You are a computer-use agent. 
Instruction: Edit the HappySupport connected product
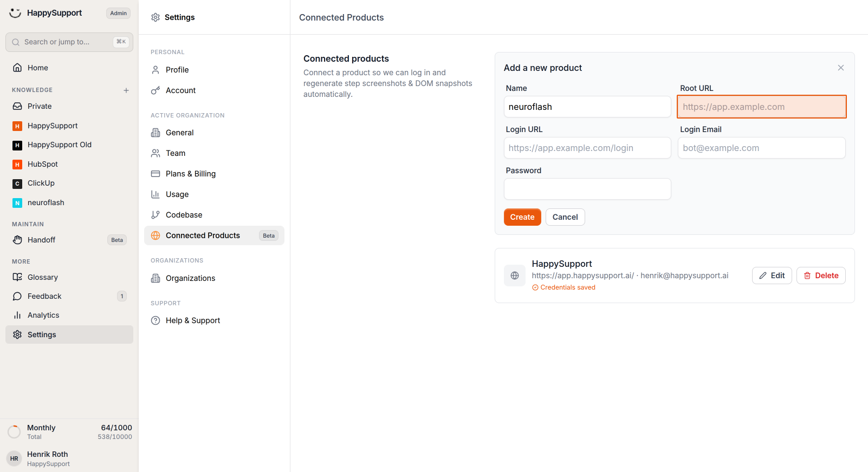tap(772, 276)
